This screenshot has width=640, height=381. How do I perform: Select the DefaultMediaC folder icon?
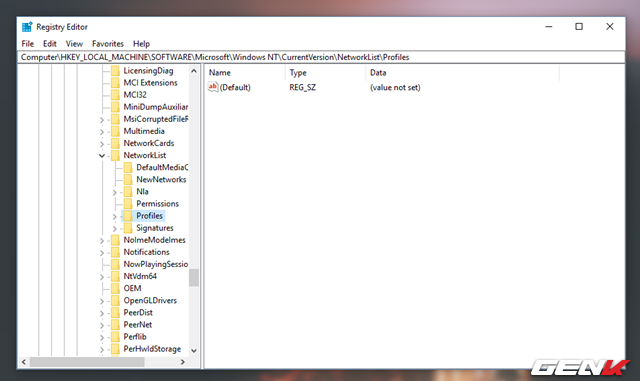point(128,167)
